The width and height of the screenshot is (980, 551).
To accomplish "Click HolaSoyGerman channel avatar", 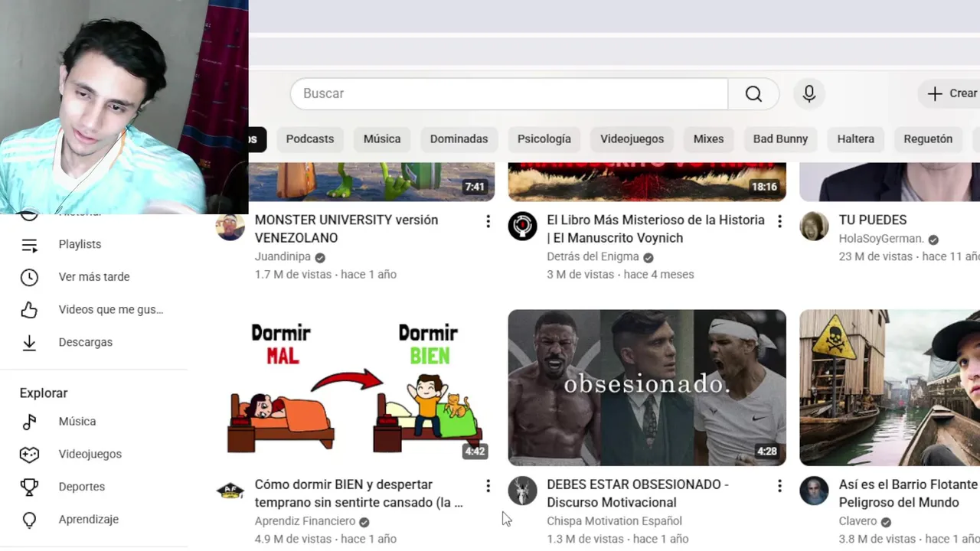I will point(814,227).
